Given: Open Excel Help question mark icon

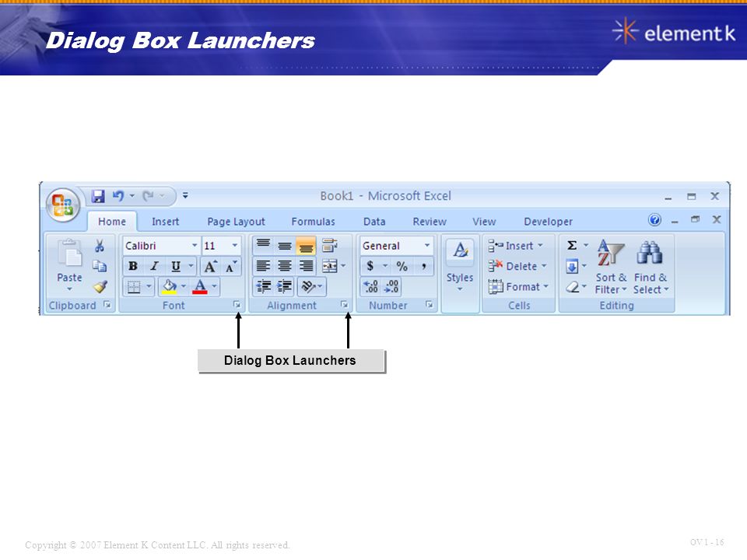Looking at the screenshot, I should point(654,219).
